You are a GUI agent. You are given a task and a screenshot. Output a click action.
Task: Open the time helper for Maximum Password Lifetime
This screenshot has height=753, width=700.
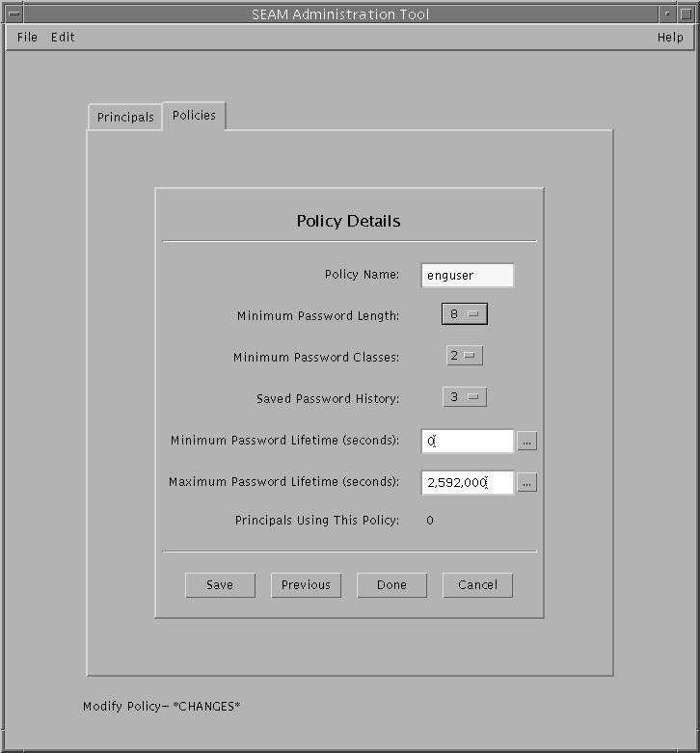tap(526, 483)
